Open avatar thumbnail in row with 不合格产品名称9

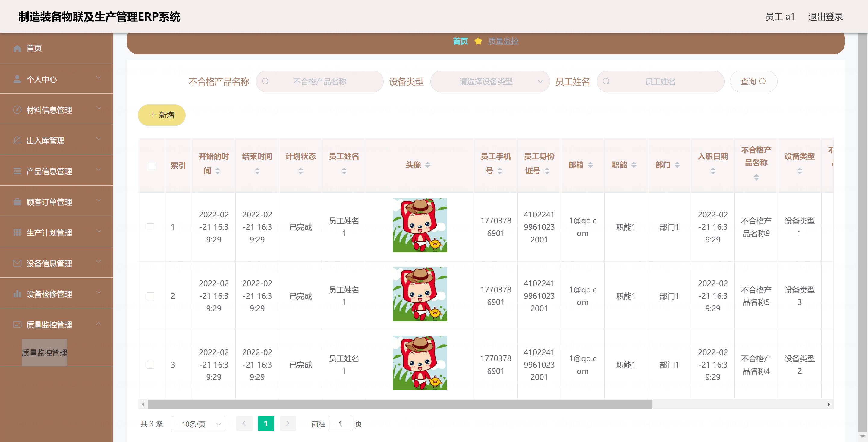click(420, 225)
